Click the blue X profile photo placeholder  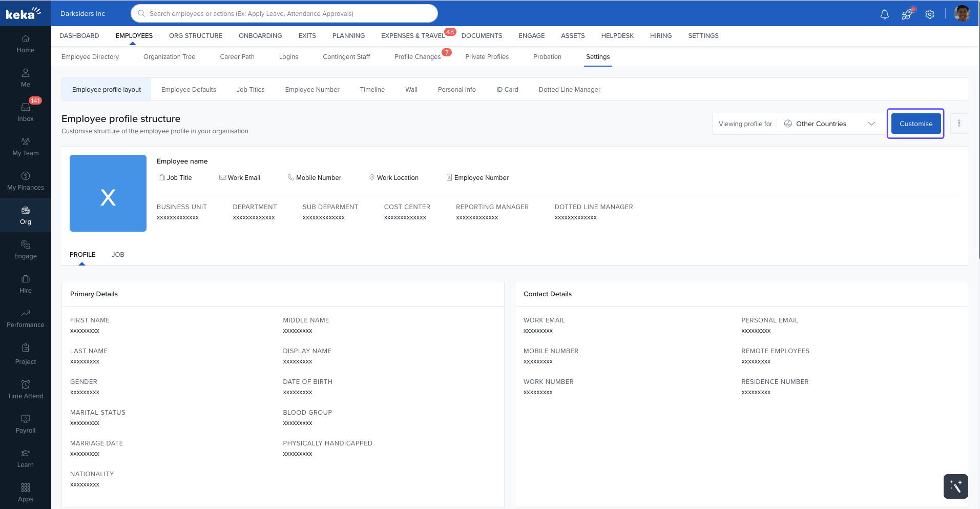click(108, 193)
